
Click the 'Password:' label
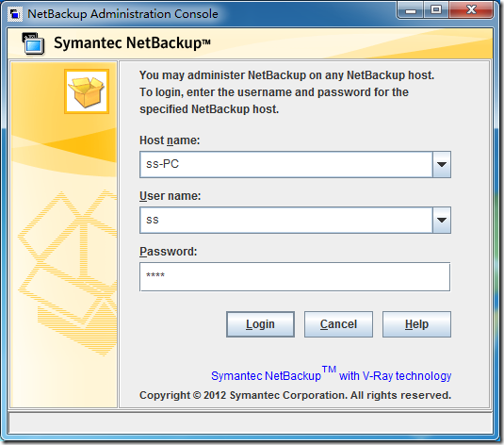tap(168, 252)
